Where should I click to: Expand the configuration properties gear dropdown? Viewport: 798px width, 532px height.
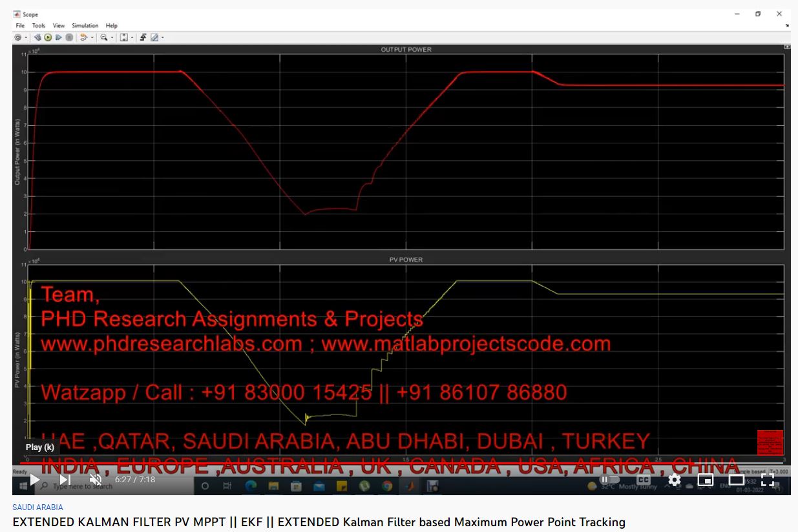tap(25, 38)
